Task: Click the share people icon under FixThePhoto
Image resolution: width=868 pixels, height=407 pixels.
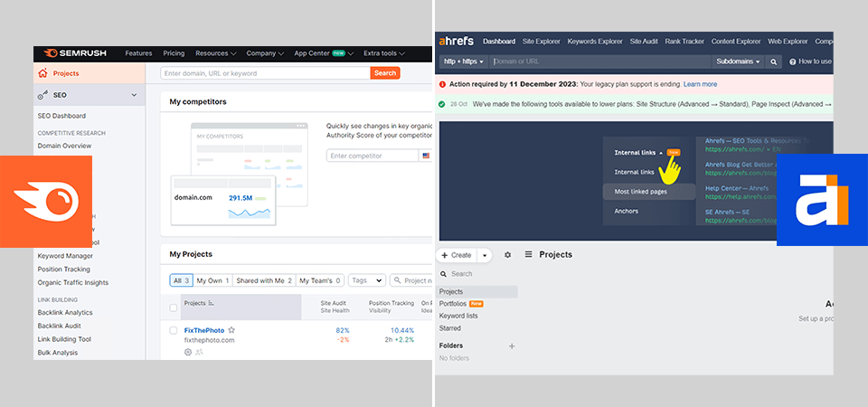Action: point(199,352)
